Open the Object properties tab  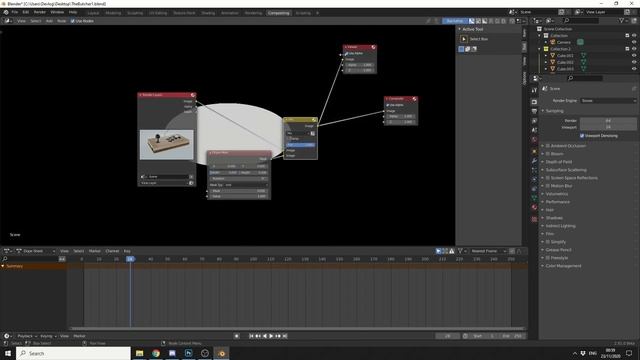(534, 151)
